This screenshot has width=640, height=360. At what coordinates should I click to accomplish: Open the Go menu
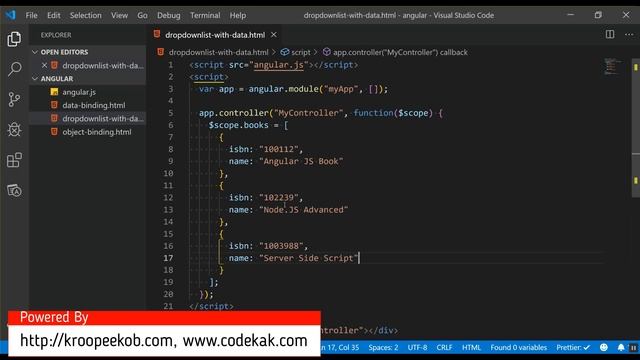pyautogui.click(x=142, y=15)
